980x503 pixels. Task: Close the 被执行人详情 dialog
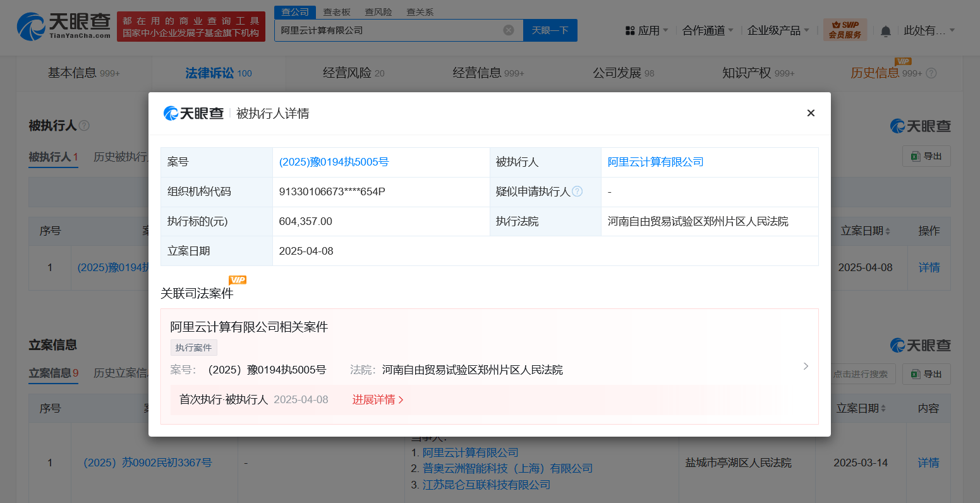tap(811, 113)
